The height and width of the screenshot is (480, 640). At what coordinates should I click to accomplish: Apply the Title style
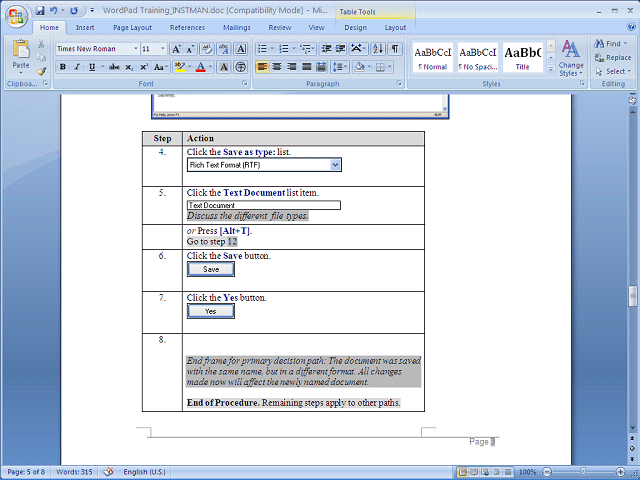click(522, 57)
